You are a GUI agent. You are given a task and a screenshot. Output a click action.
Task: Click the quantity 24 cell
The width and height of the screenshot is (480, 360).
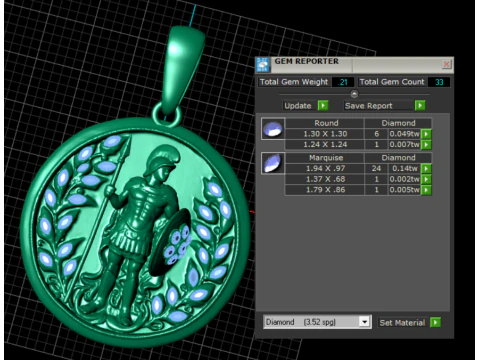coord(376,168)
